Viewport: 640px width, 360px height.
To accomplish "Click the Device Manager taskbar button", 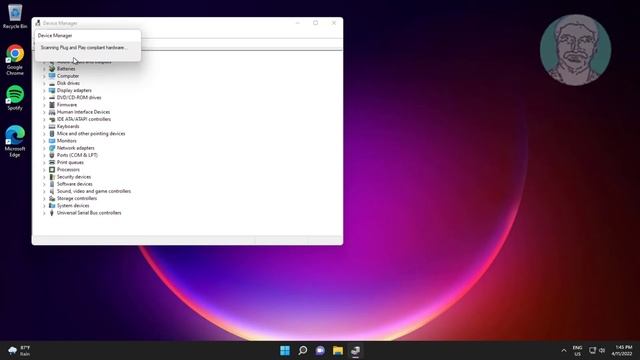I will pos(355,350).
